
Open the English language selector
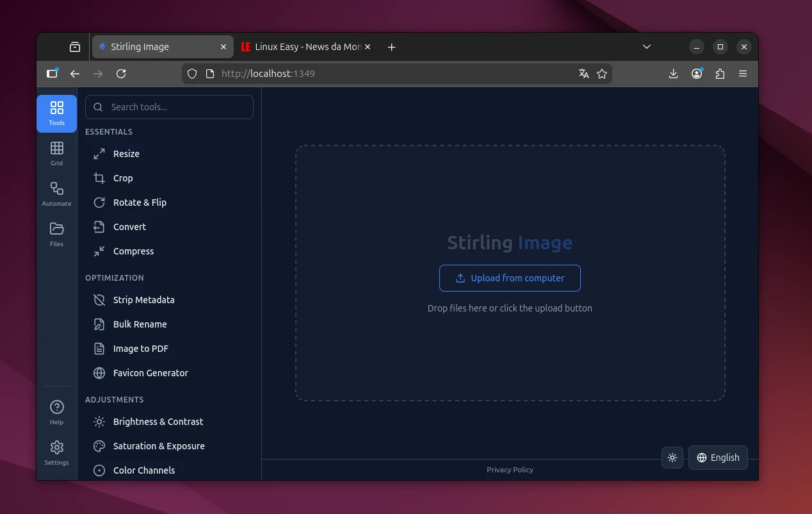click(718, 457)
